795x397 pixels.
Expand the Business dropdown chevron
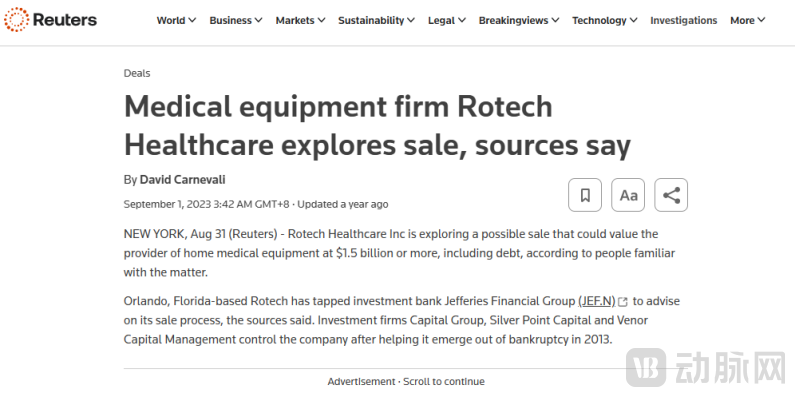pyautogui.click(x=259, y=20)
